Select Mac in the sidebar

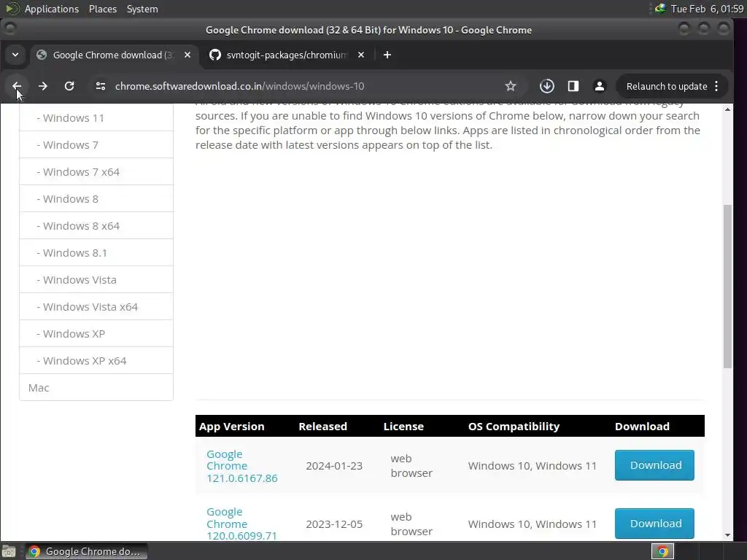click(x=96, y=388)
